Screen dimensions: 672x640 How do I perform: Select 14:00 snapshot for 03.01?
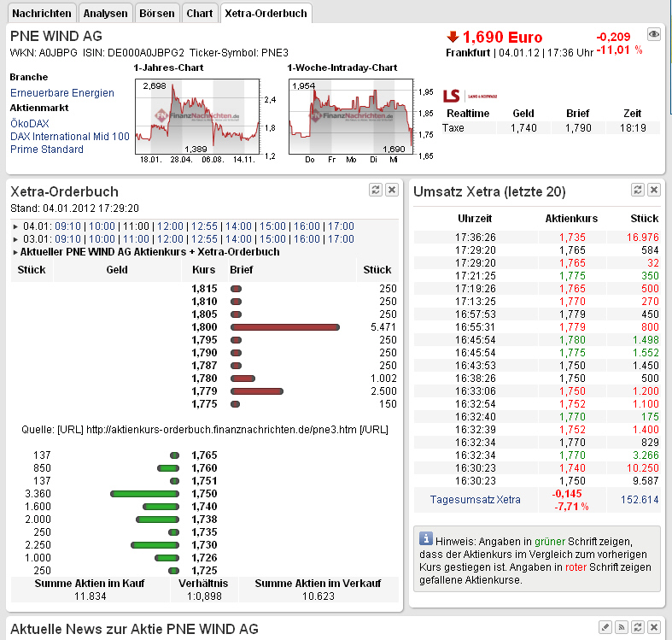[239, 239]
